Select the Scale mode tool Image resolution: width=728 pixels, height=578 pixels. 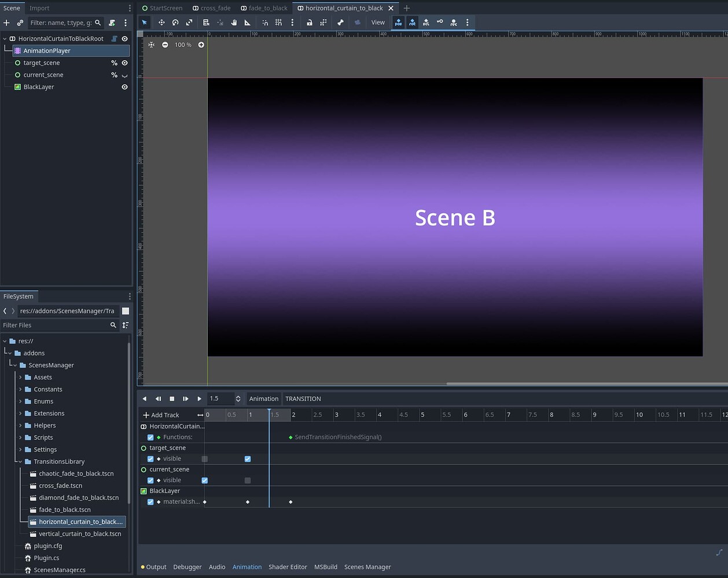click(189, 22)
